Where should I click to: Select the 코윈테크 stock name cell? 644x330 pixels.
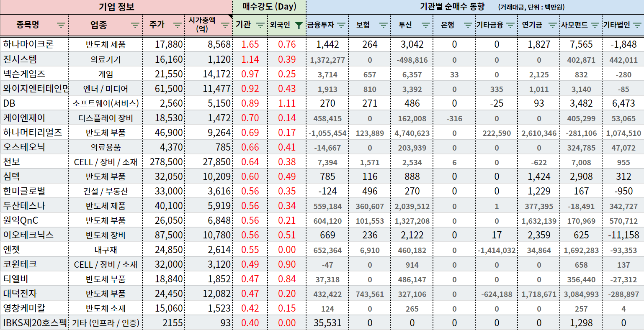click(34, 264)
